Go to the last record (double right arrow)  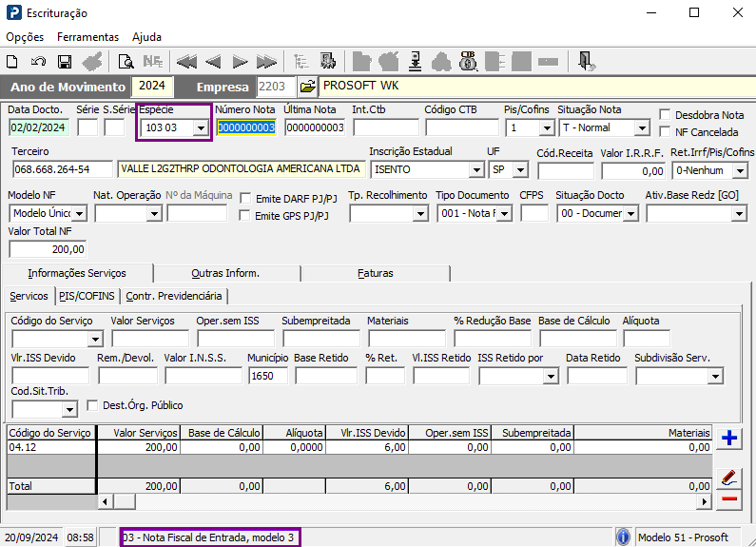(266, 62)
